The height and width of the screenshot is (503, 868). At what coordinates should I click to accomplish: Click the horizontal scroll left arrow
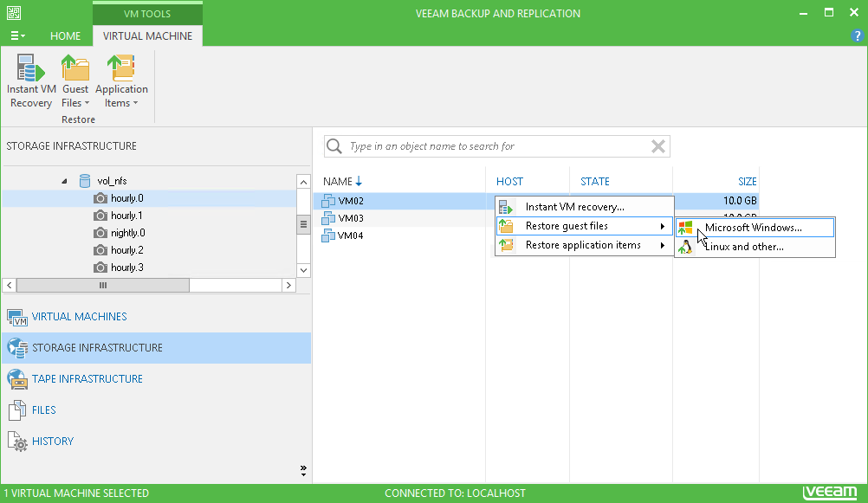10,285
